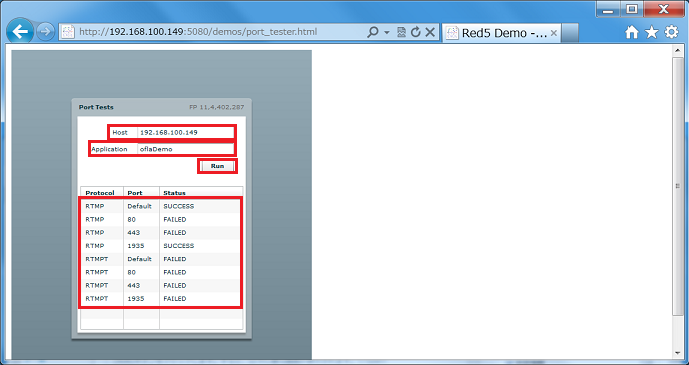
Task: Stop loading with the X icon in the address bar
Action: tap(430, 32)
